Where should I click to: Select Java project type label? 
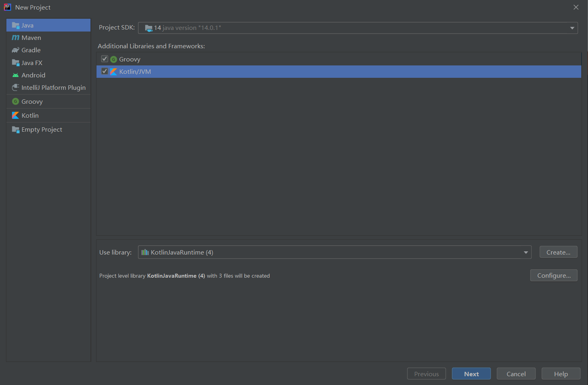pyautogui.click(x=28, y=26)
